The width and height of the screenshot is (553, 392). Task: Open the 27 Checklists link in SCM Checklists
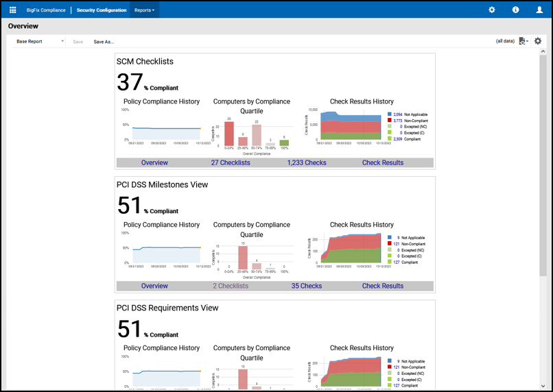231,163
